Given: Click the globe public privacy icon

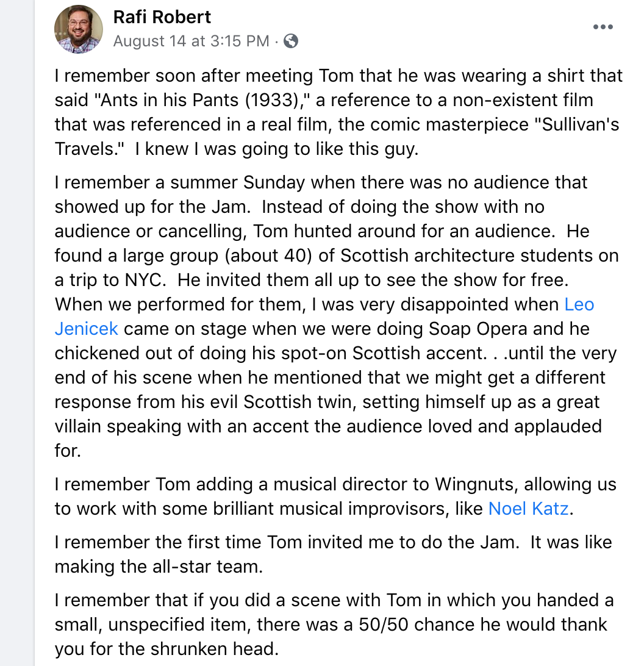Looking at the screenshot, I should (x=291, y=41).
